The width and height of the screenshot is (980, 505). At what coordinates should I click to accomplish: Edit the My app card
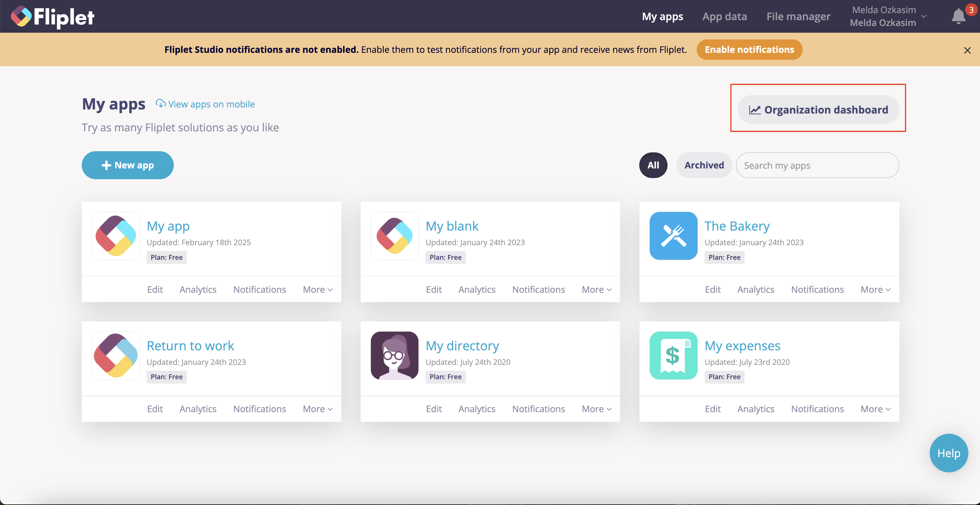(155, 289)
